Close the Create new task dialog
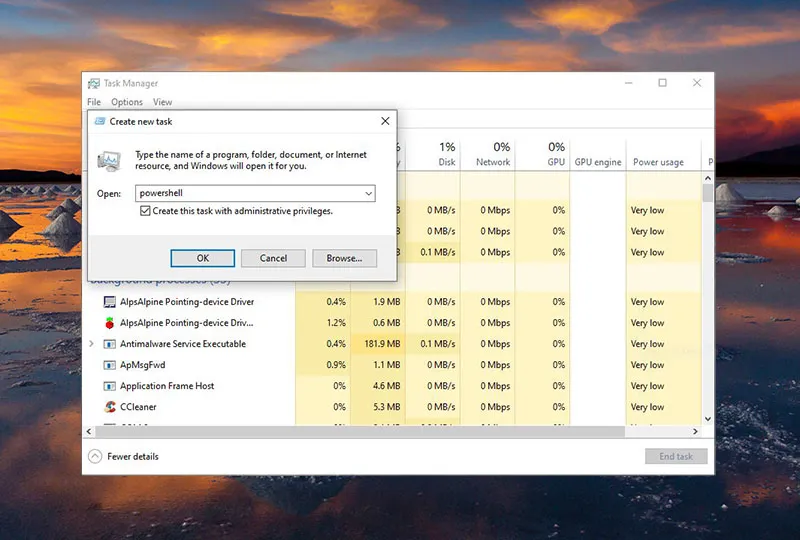This screenshot has height=540, width=800. pos(385,121)
